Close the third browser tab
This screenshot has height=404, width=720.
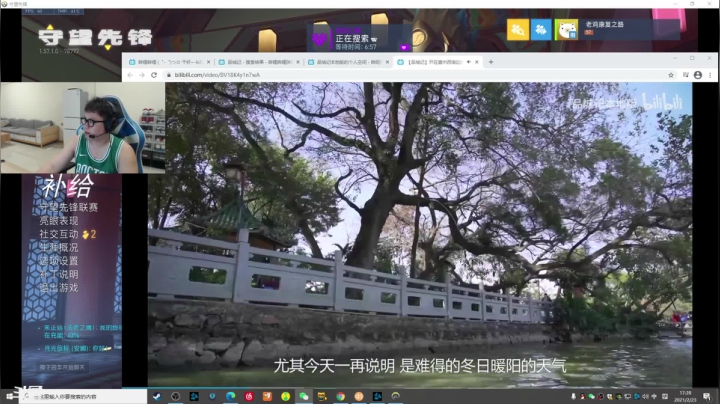(387, 62)
